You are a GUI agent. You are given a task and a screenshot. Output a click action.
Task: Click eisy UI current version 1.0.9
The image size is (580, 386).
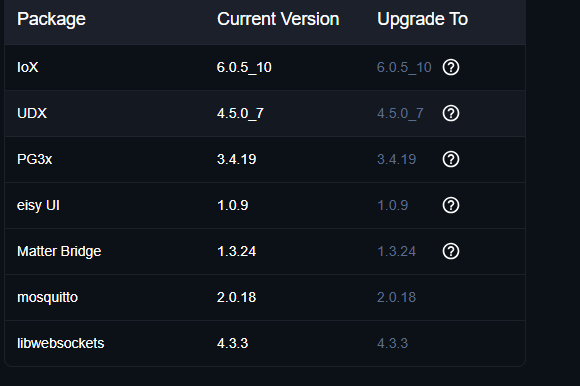[x=233, y=205]
